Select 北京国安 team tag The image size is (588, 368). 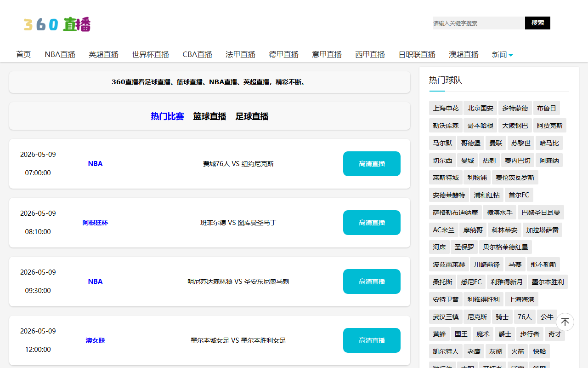coord(480,108)
